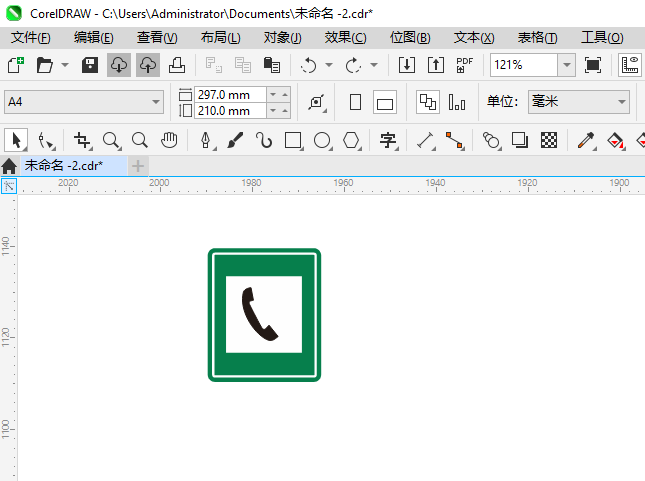The width and height of the screenshot is (645, 481).
Task: Open the 效果(C) menu
Action: tap(345, 37)
